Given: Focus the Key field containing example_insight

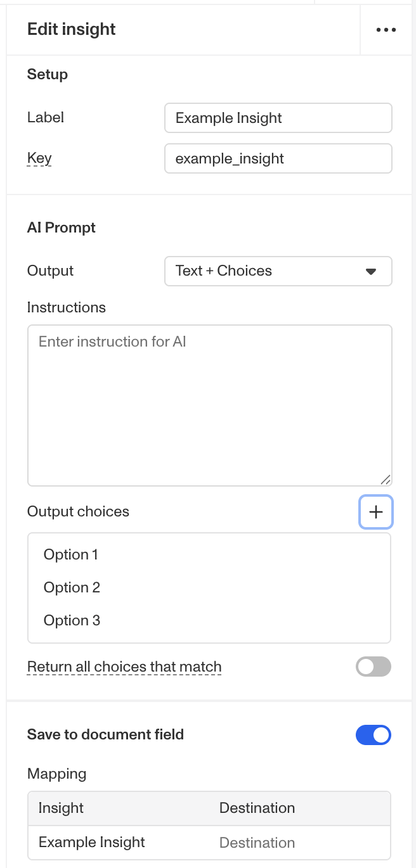Looking at the screenshot, I should point(278,158).
